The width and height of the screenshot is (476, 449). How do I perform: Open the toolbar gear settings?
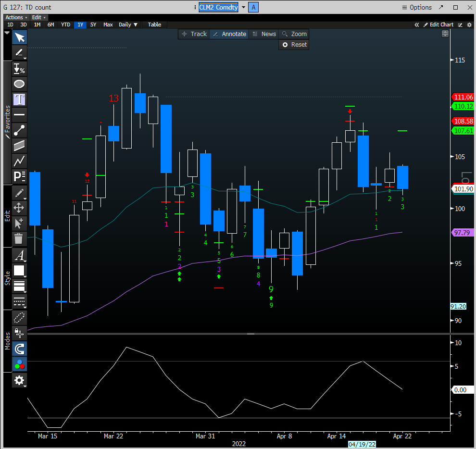pyautogui.click(x=19, y=380)
